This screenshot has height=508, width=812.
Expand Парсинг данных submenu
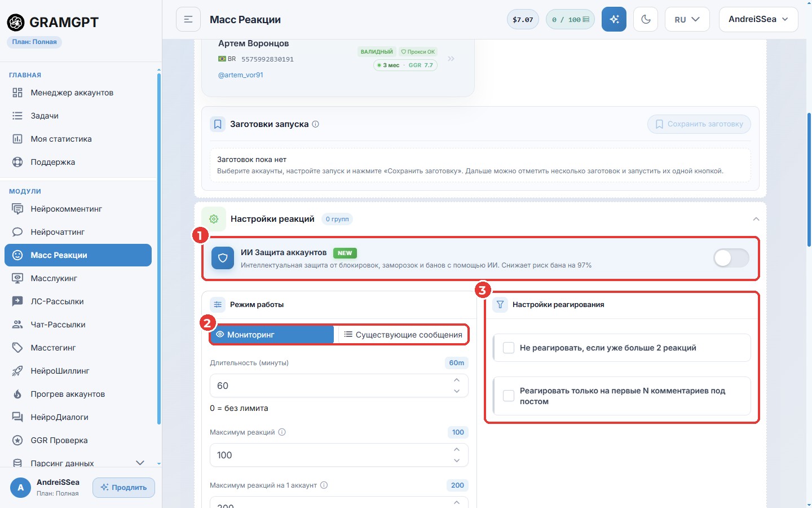point(140,463)
